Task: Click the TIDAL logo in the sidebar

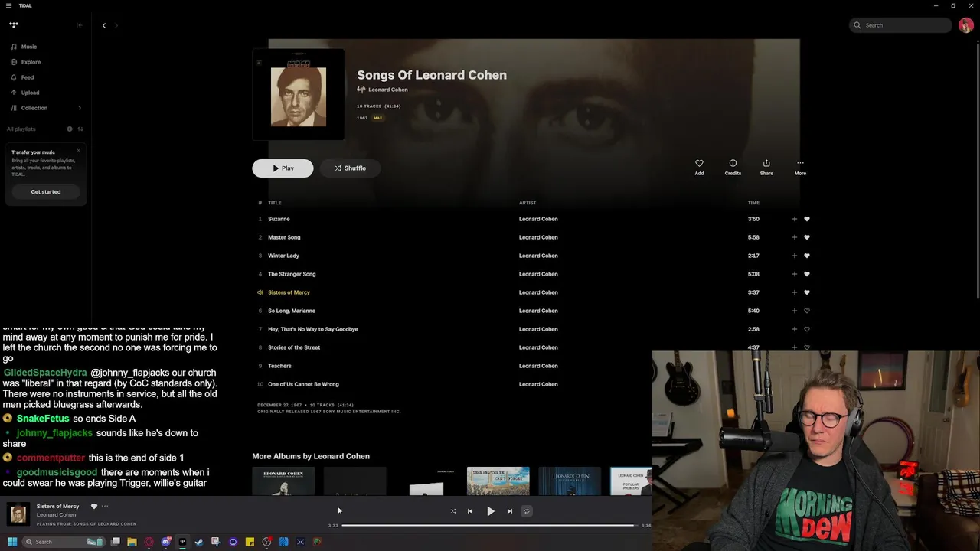Action: [x=14, y=25]
